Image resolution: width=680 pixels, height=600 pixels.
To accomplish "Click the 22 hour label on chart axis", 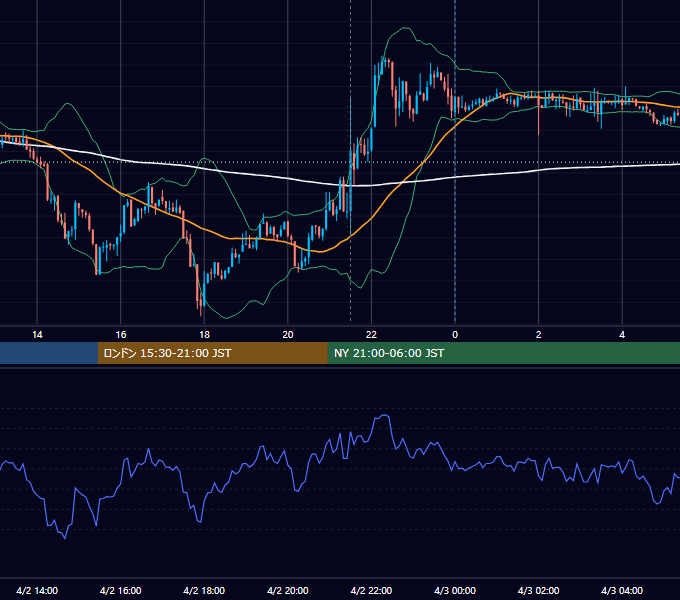I will (371, 335).
